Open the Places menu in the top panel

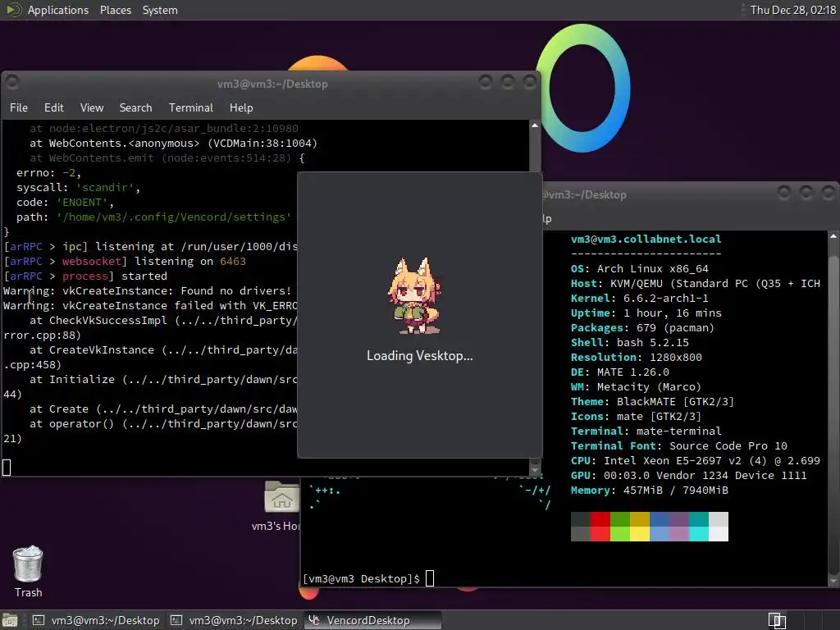click(x=115, y=10)
